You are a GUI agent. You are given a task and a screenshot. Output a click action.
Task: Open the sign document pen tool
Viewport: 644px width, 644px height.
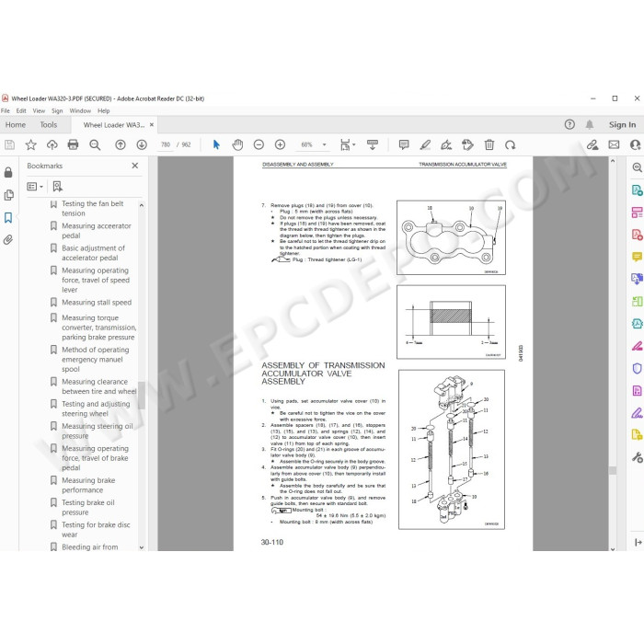[x=446, y=144]
